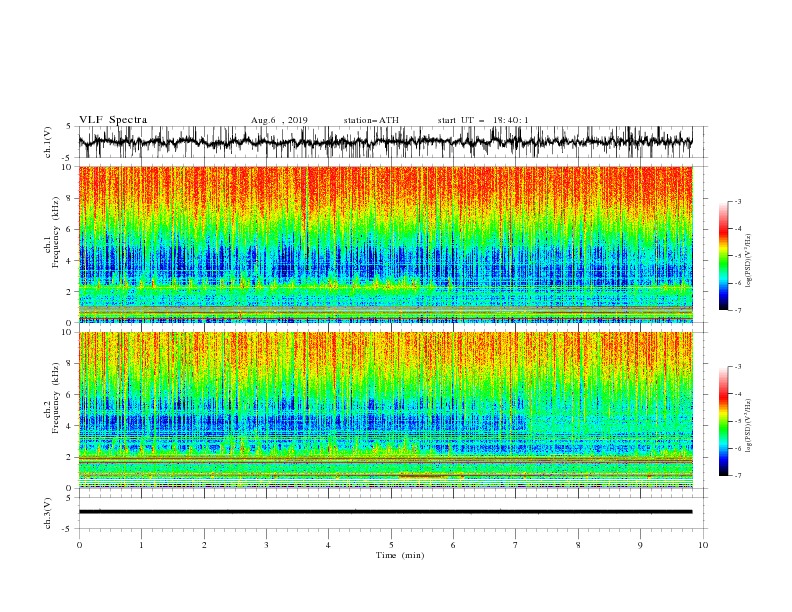Click the ch.1 waveform trace panel
Image resolution: width=792 pixels, height=612 pixels.
click(x=385, y=142)
